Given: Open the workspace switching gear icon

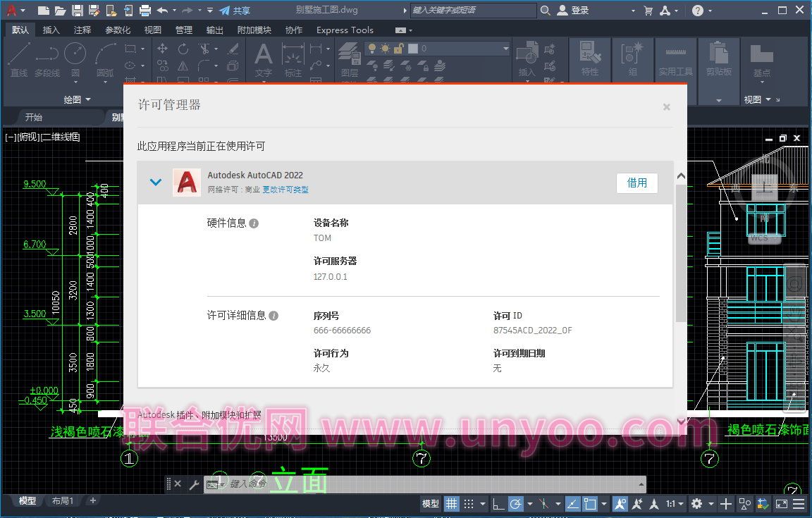Looking at the screenshot, I should tap(697, 503).
